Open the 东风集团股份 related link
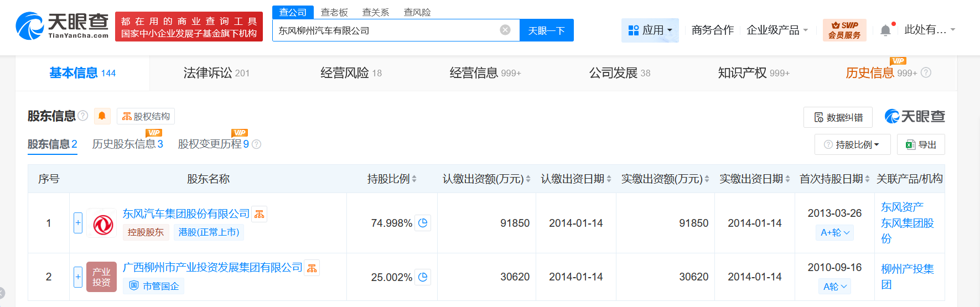Image resolution: width=980 pixels, height=307 pixels. point(908,231)
